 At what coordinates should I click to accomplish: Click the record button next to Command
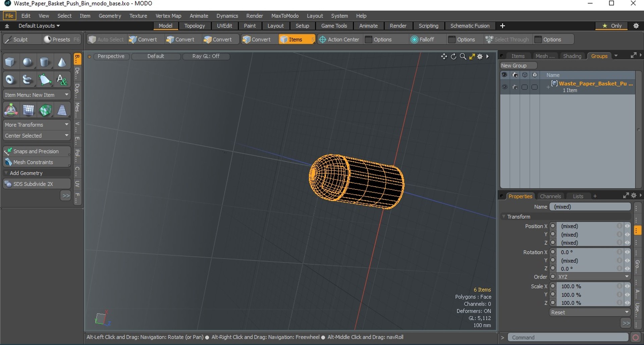[635, 338]
